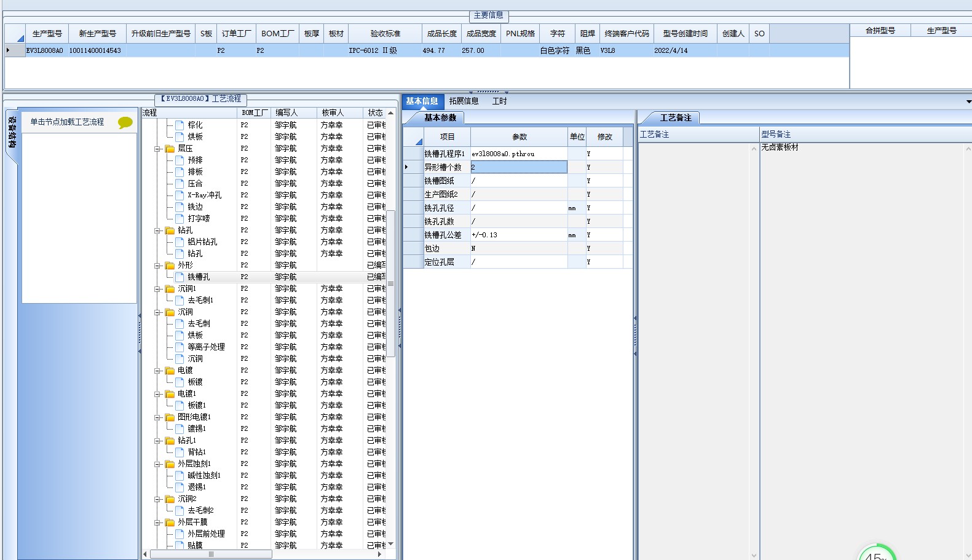This screenshot has height=560, width=972.
Task: Click the 单击节点加载工艺流程 label
Action: pos(67,122)
